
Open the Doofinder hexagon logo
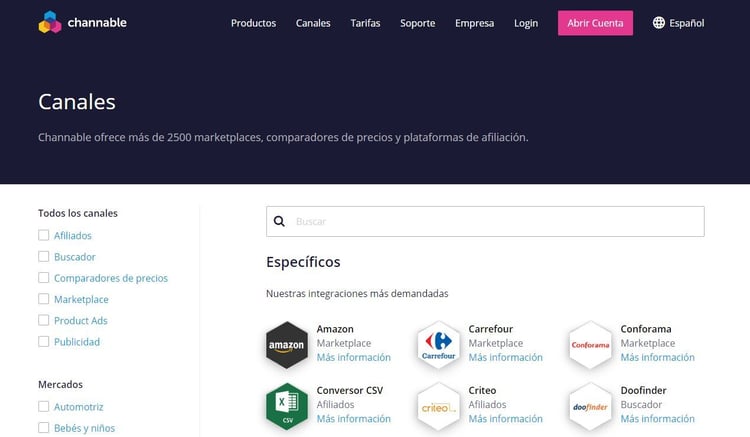point(590,406)
